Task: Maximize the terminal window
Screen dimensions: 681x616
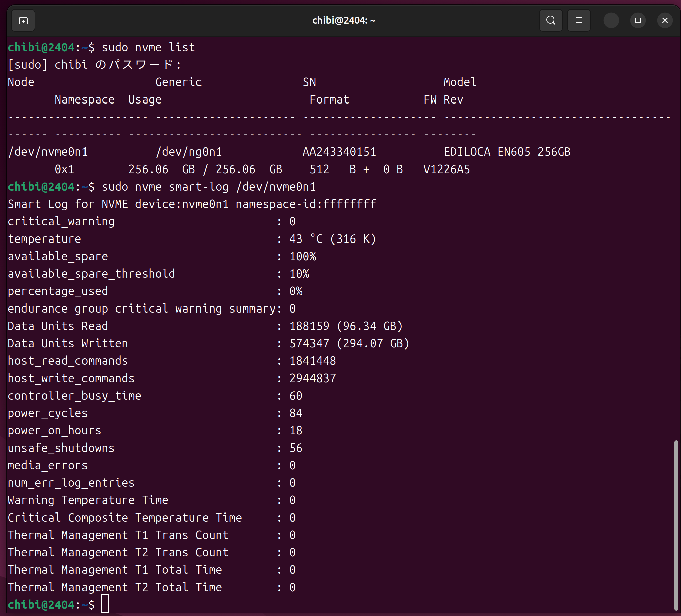Action: [638, 21]
